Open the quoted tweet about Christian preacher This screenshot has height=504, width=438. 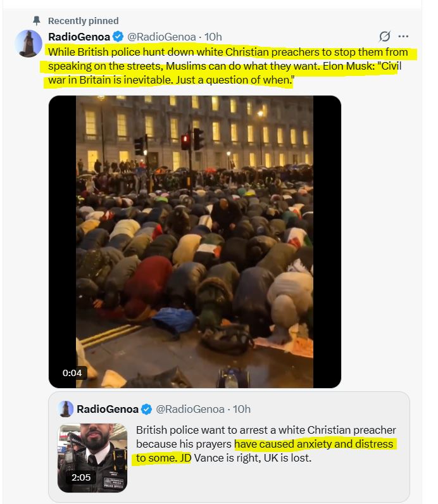pos(229,447)
